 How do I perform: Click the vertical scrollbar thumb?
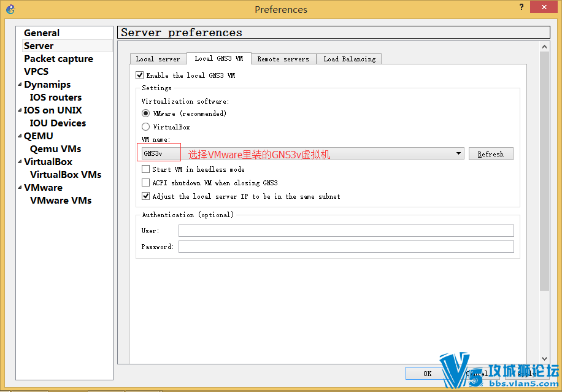point(544,171)
